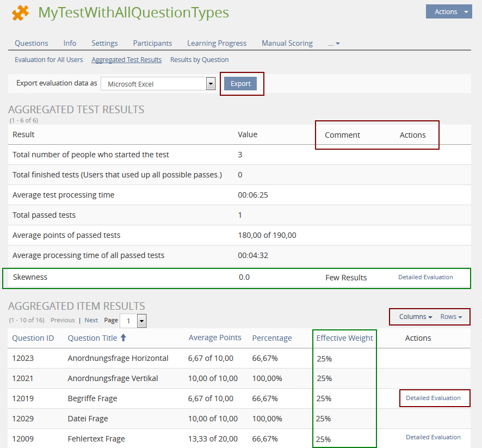482x448 pixels.
Task: Open Detailed Evaluation for Begriffe Frage
Action: coord(433,398)
